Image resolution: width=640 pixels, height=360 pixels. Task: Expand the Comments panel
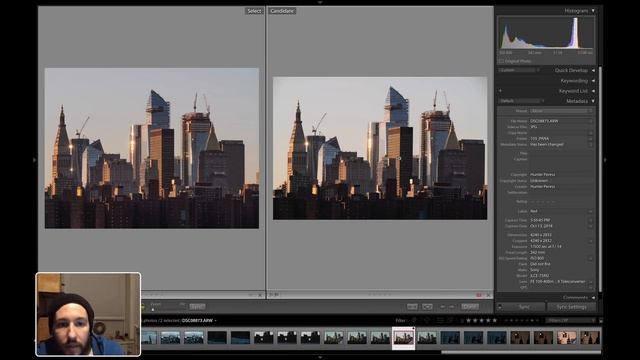[593, 298]
